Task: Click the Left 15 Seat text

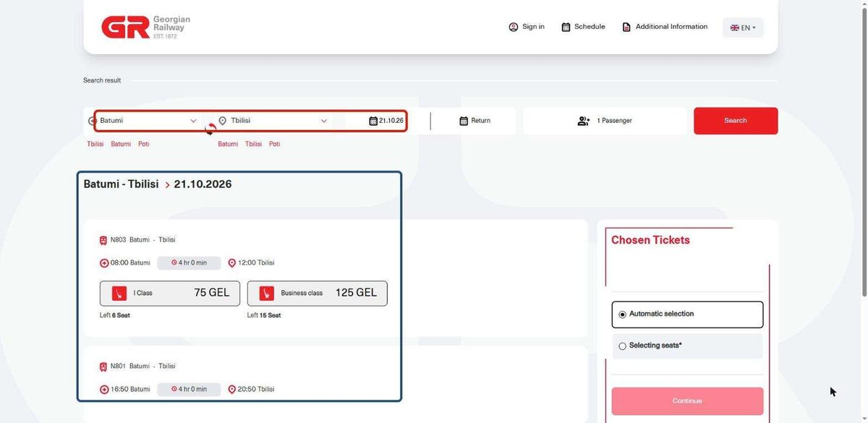Action: pyautogui.click(x=264, y=315)
